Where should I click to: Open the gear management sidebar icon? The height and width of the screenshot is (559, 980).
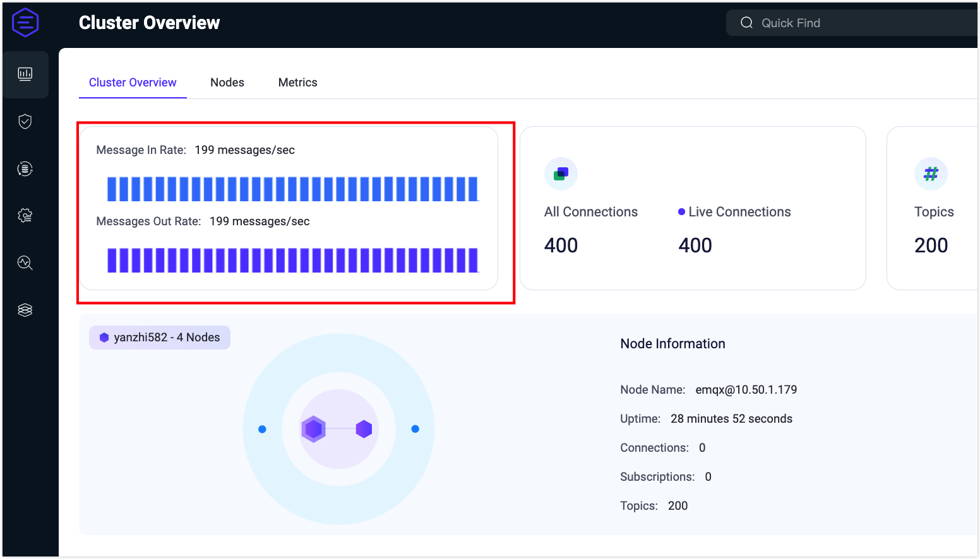[25, 216]
